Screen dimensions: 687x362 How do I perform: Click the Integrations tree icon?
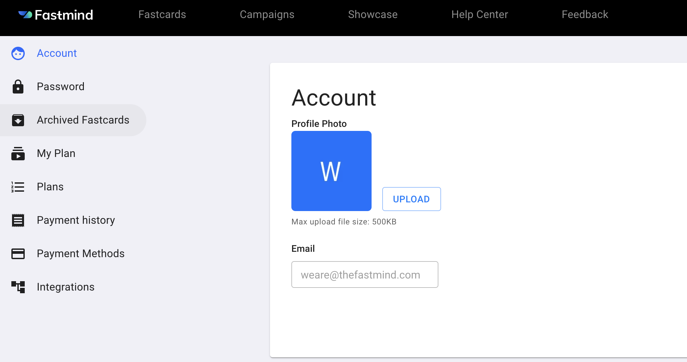click(18, 287)
